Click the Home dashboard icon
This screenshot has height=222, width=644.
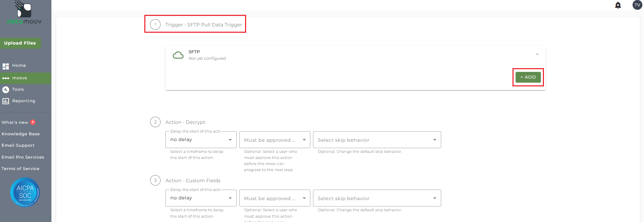6,66
